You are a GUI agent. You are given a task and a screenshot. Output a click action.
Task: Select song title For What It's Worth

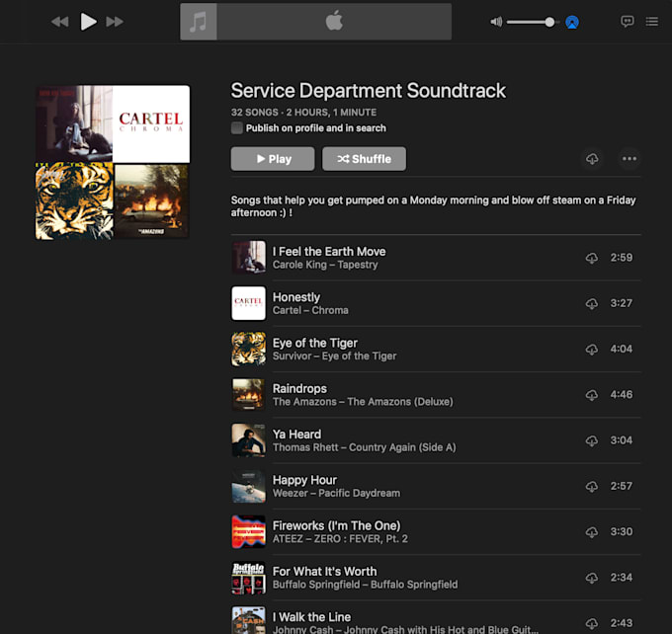[324, 572]
